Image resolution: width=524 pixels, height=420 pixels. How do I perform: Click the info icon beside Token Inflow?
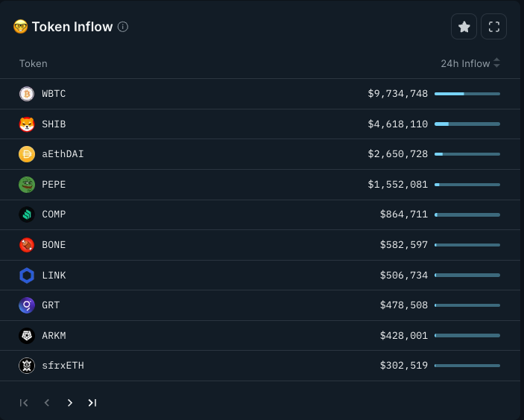point(123,27)
